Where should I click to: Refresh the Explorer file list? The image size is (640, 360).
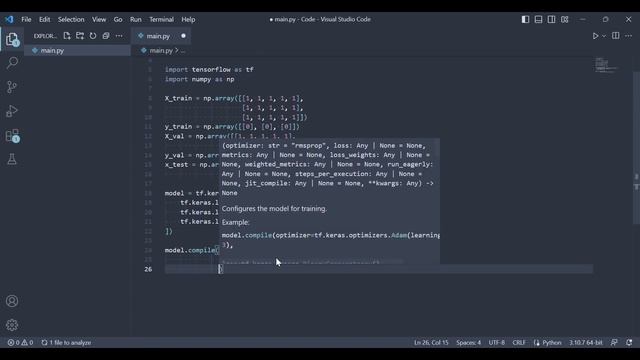tap(93, 36)
